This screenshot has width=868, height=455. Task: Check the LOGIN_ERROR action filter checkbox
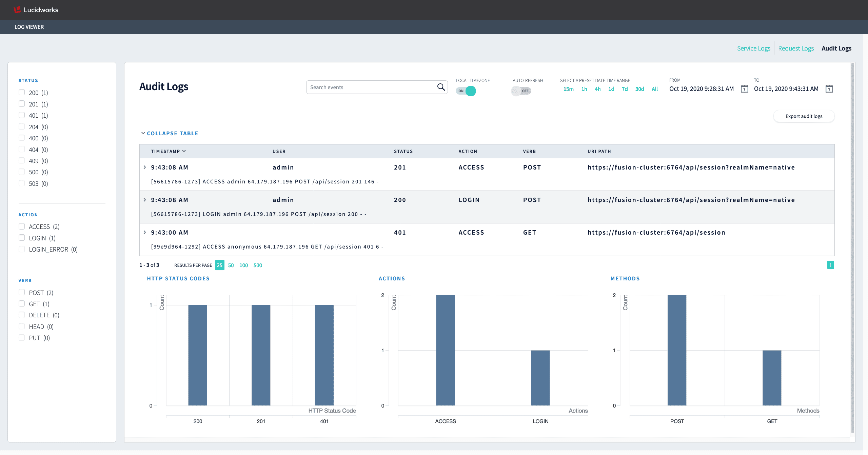pos(22,249)
